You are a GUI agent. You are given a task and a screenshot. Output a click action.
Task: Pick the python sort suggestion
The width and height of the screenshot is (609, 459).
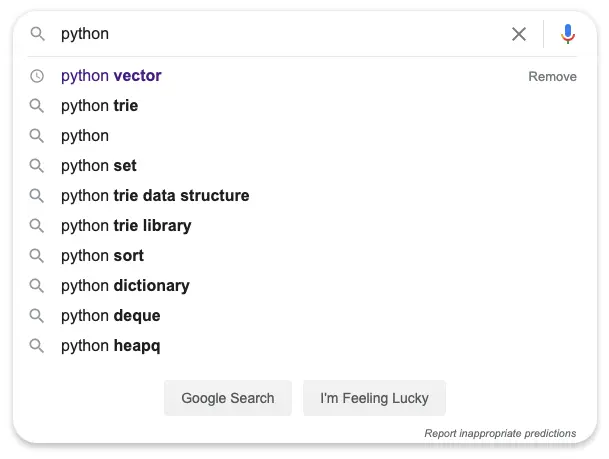pyautogui.click(x=102, y=256)
